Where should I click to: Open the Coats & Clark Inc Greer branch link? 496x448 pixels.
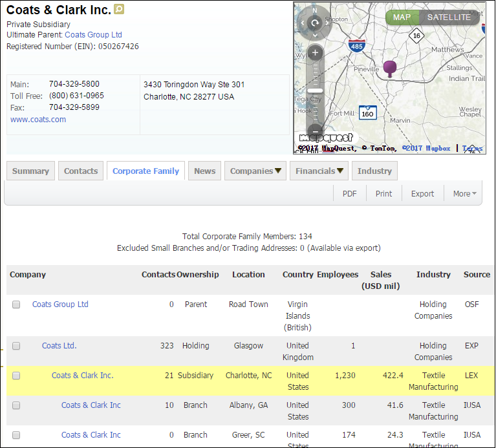pyautogui.click(x=91, y=434)
